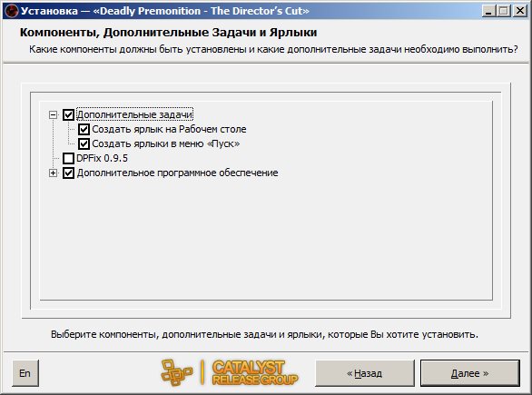Uncheck Создать ярлык на Рабочем столе checkbox
The width and height of the screenshot is (532, 395).
[84, 129]
